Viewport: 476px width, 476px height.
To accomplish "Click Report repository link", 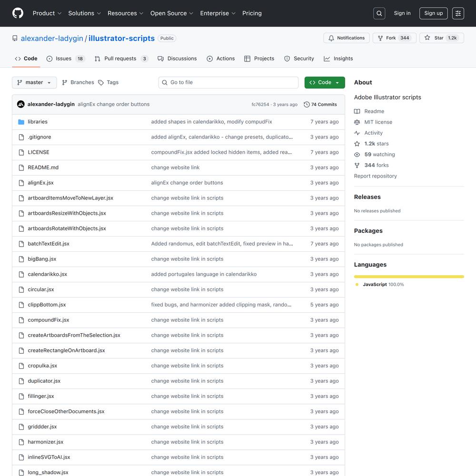I will 375,176.
